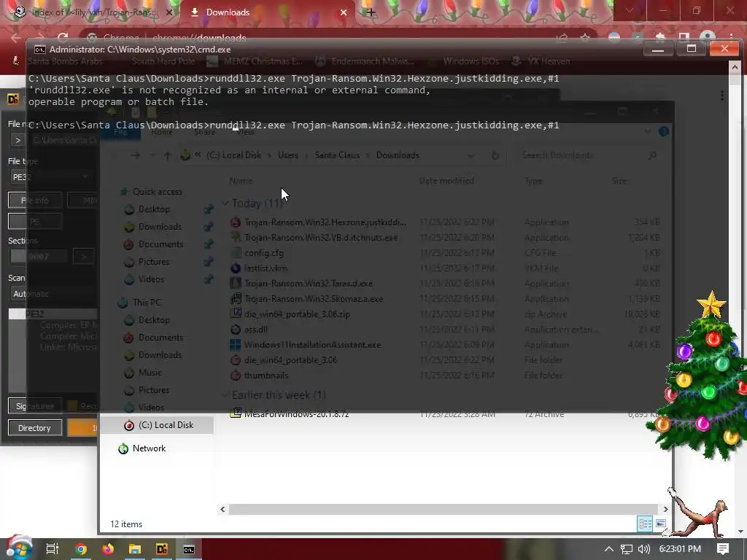Open Chrome tab search chevron
Viewport: 747px width, 560px height.
[630, 10]
